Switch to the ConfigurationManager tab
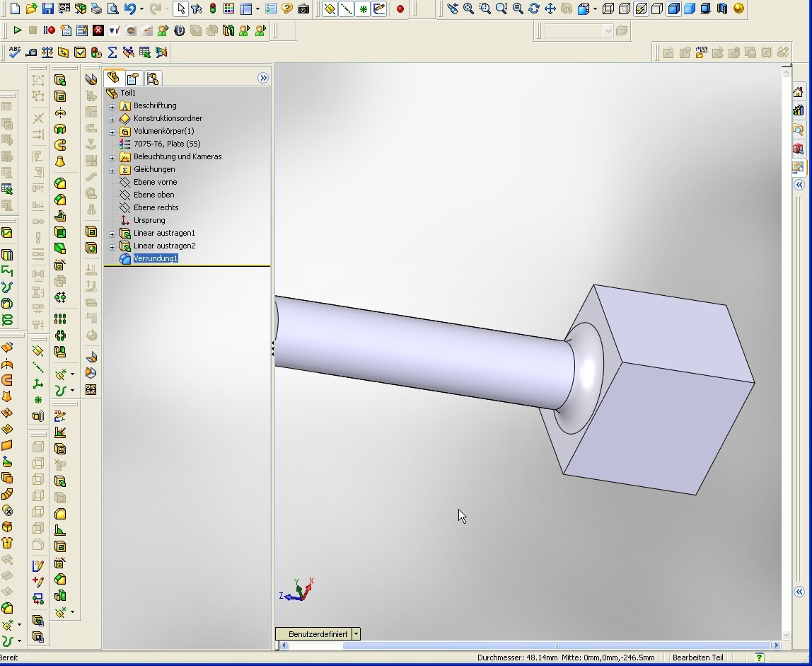The width and height of the screenshot is (812, 666). pos(152,79)
